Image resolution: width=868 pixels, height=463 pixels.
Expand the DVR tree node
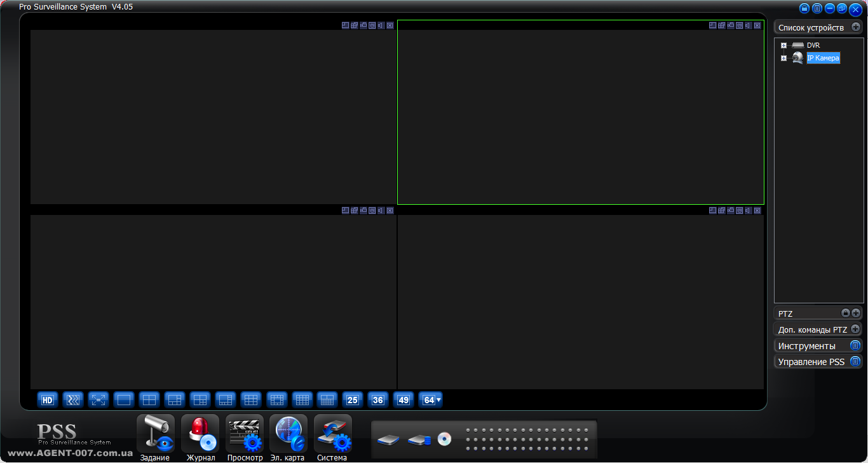point(783,46)
